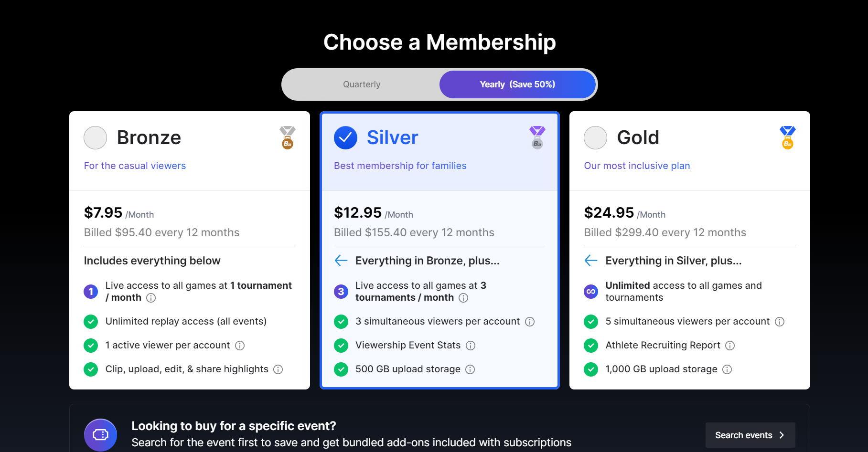Click the arrow beside Everything in Bronze, plus

point(341,261)
